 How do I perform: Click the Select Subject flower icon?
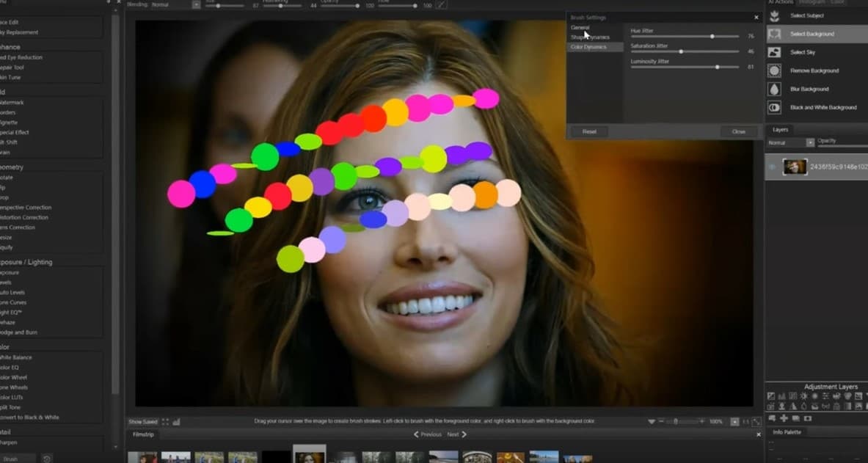774,15
